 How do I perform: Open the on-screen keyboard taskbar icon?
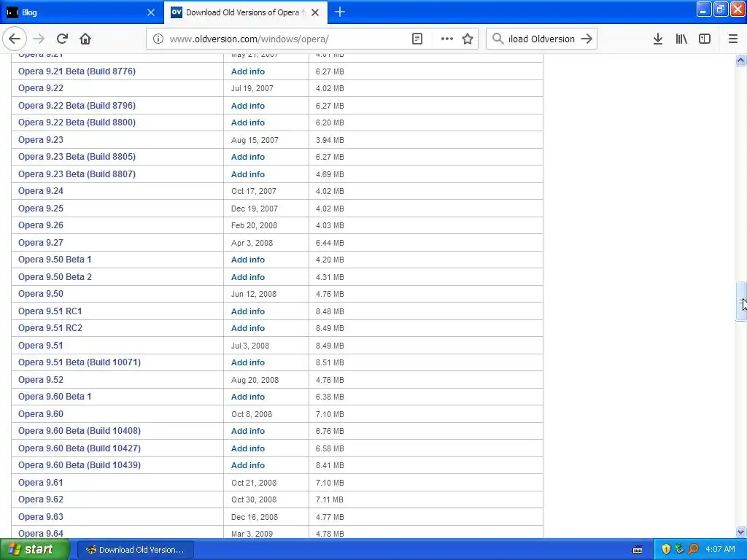(638, 550)
